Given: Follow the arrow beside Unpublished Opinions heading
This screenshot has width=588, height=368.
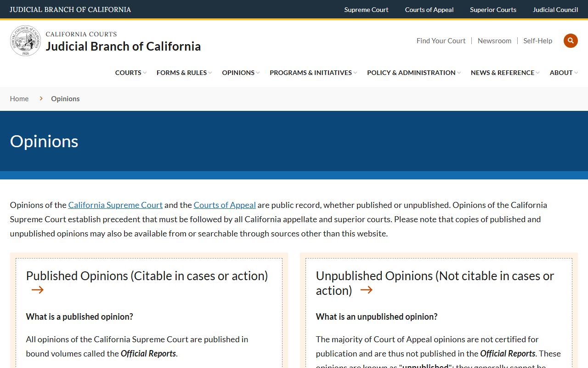Looking at the screenshot, I should pos(366,290).
